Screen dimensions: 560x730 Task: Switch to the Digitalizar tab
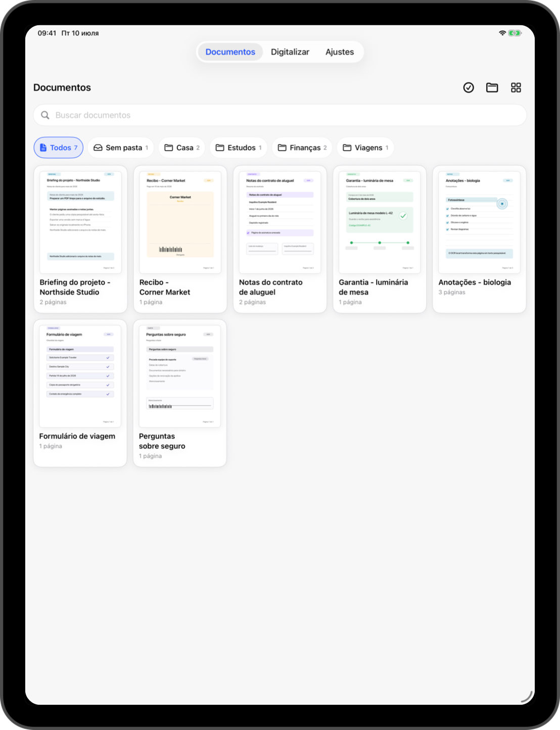290,52
